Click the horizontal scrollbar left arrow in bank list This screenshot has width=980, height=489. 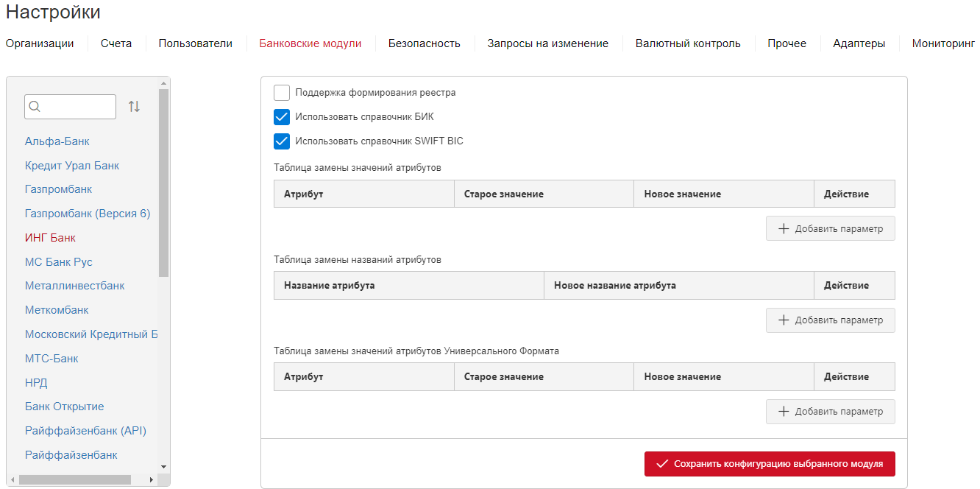point(13,480)
